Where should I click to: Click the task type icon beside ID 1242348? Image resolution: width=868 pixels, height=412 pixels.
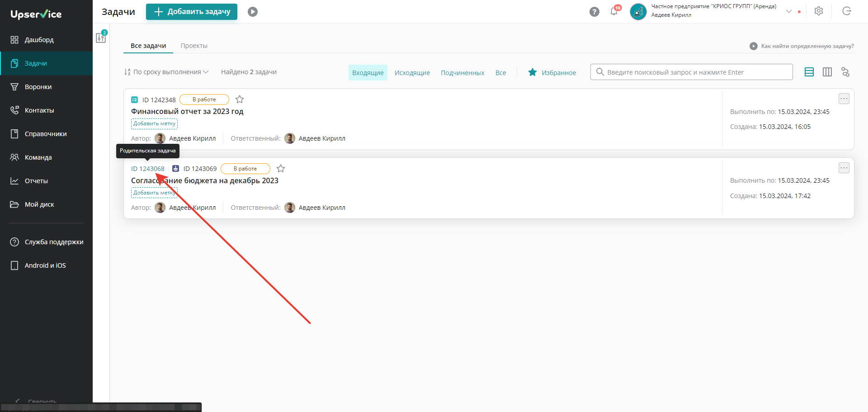(x=134, y=99)
